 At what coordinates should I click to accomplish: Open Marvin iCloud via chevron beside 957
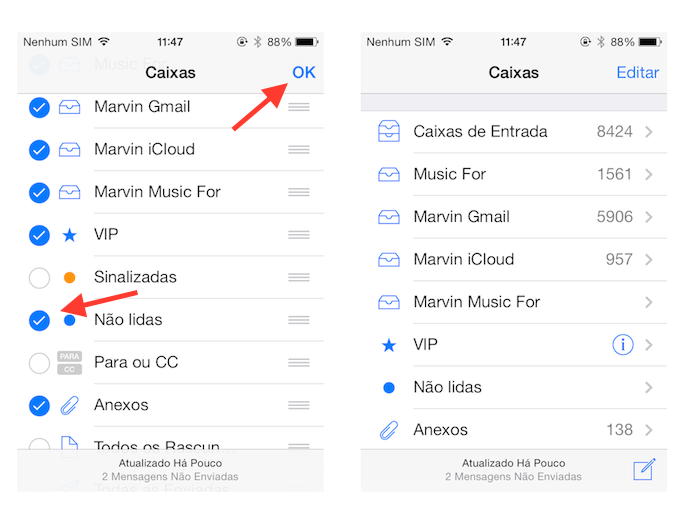click(x=649, y=259)
